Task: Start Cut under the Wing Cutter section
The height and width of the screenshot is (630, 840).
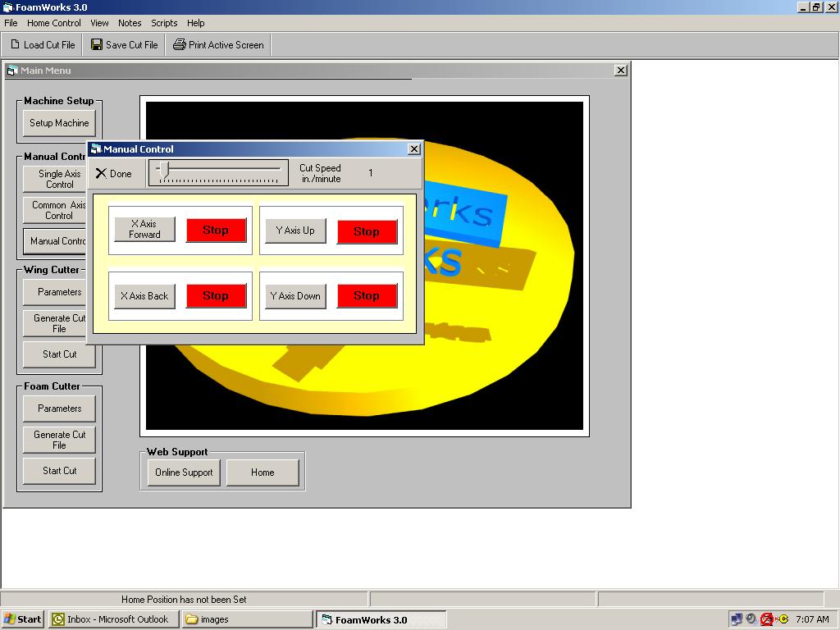Action: [58, 354]
